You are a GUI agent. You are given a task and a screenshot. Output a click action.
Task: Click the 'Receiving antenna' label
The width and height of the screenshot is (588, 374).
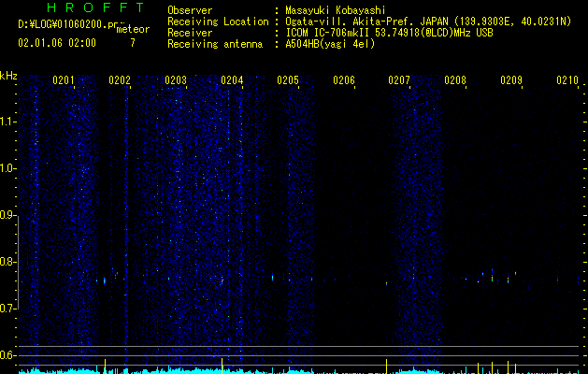[x=215, y=44]
